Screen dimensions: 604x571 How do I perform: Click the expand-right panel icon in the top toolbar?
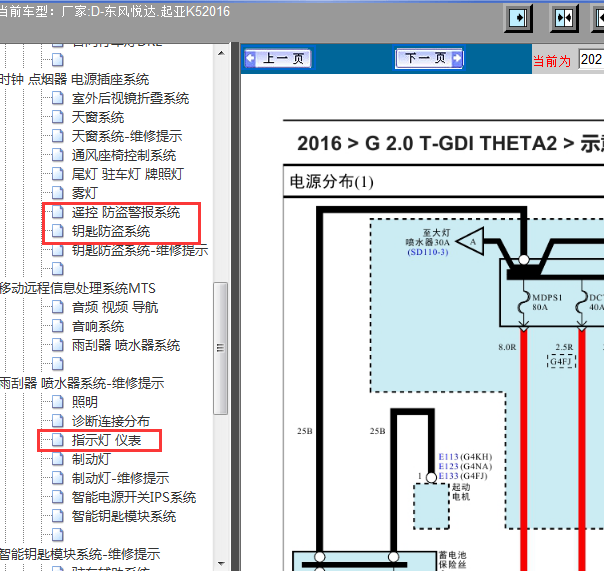[x=518, y=18]
